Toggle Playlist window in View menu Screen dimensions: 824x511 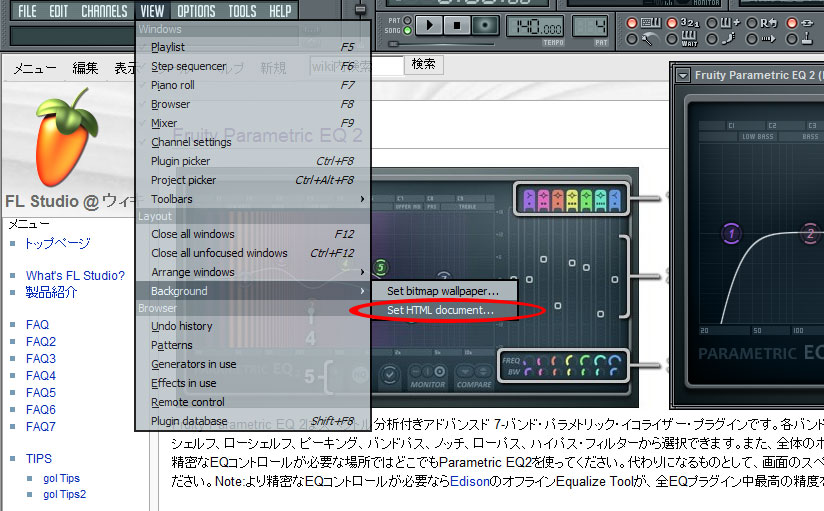(x=253, y=47)
